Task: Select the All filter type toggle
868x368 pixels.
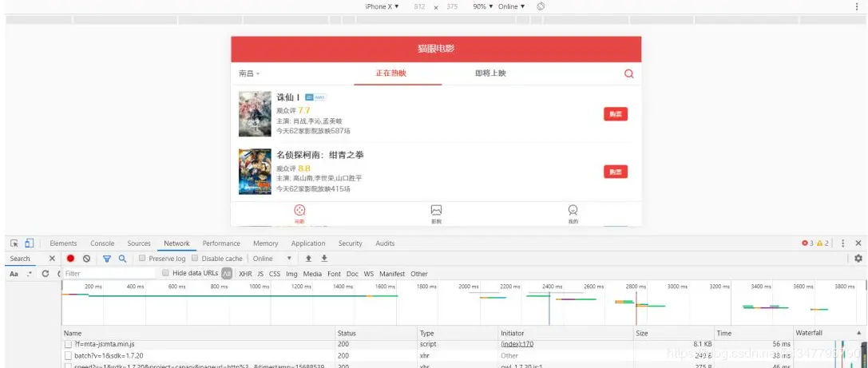Action: click(227, 273)
